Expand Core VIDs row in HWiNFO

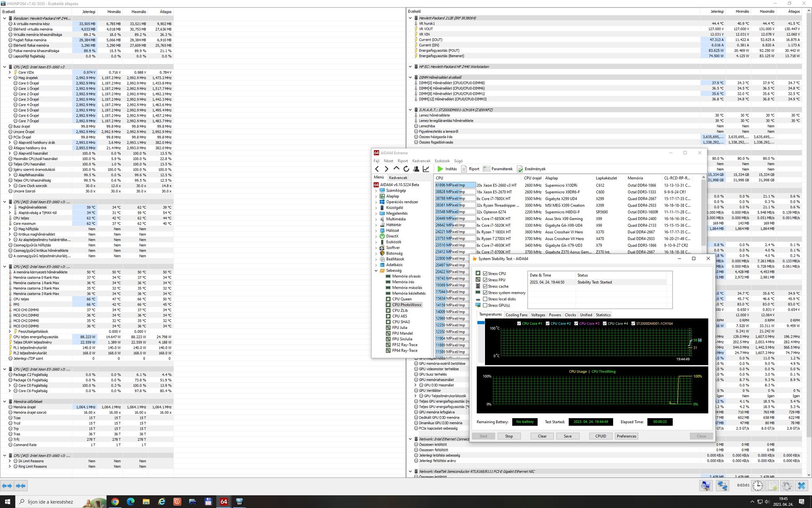10,72
